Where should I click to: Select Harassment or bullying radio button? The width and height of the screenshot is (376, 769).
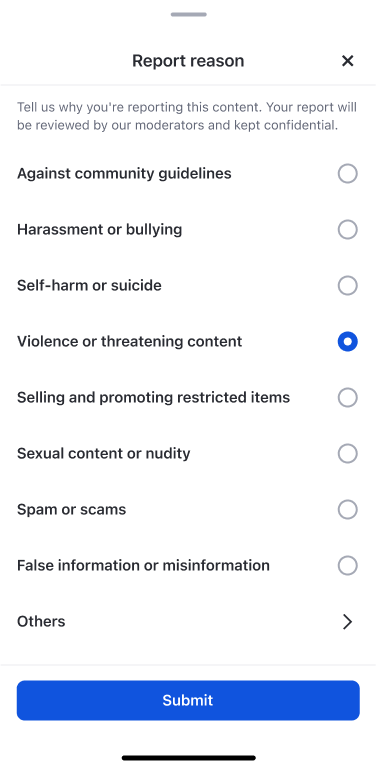pyautogui.click(x=348, y=230)
